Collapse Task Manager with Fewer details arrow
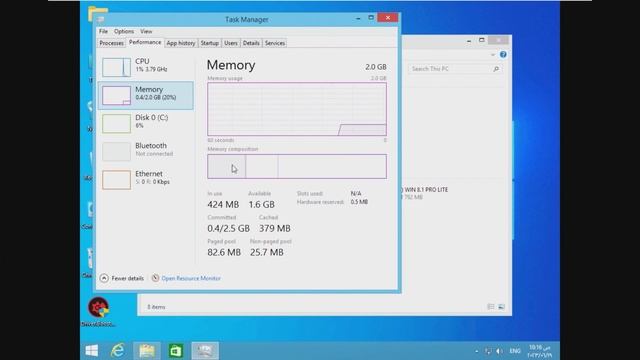The height and width of the screenshot is (360, 640). pos(104,278)
